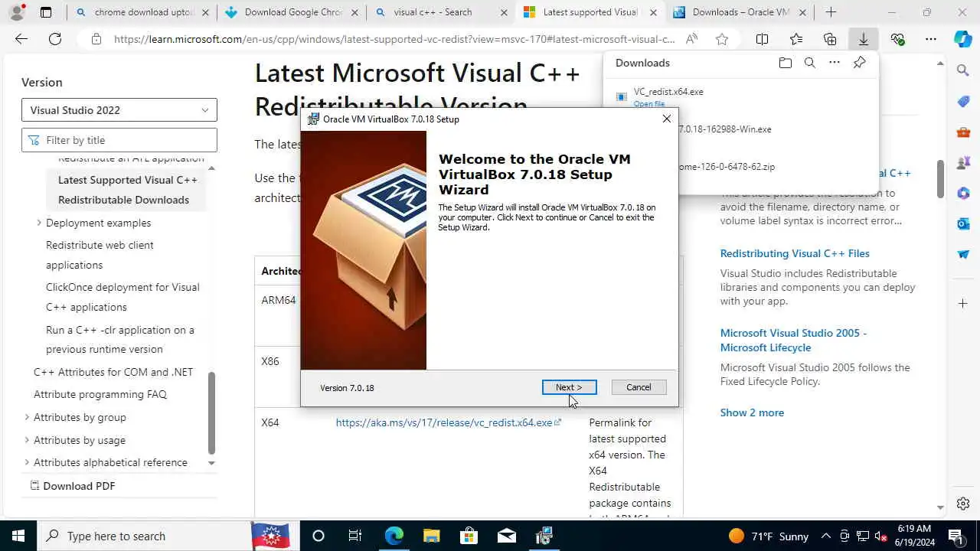Viewport: 980px width, 551px height.
Task: Search downloads in the Downloads panel
Action: click(809, 63)
